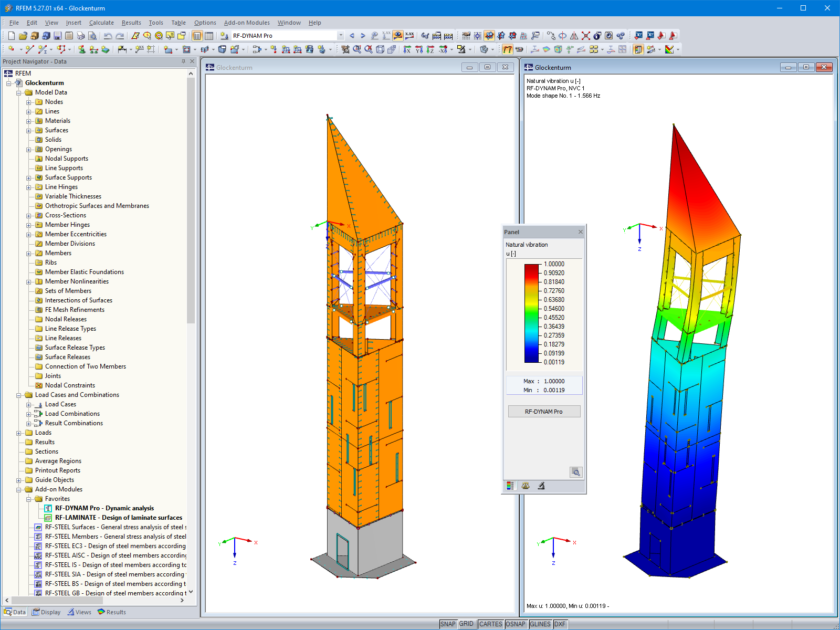Click the Save icon in the toolbar

58,36
